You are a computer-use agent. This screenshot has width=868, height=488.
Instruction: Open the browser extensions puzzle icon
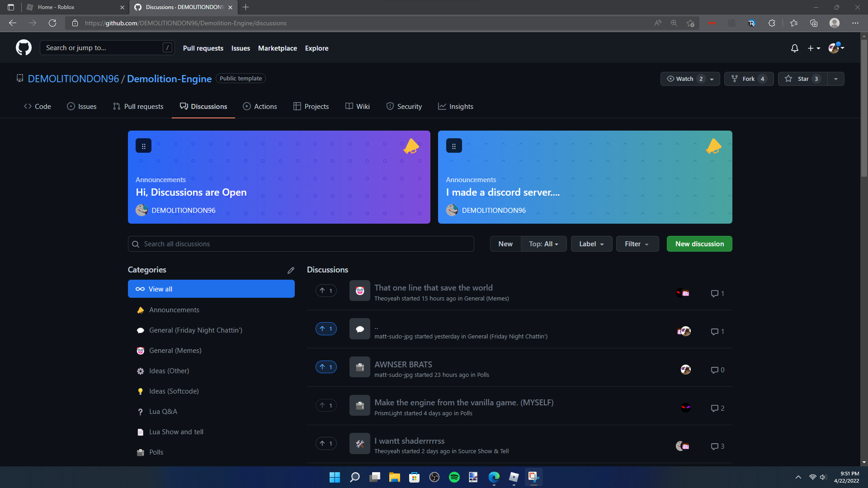click(772, 23)
